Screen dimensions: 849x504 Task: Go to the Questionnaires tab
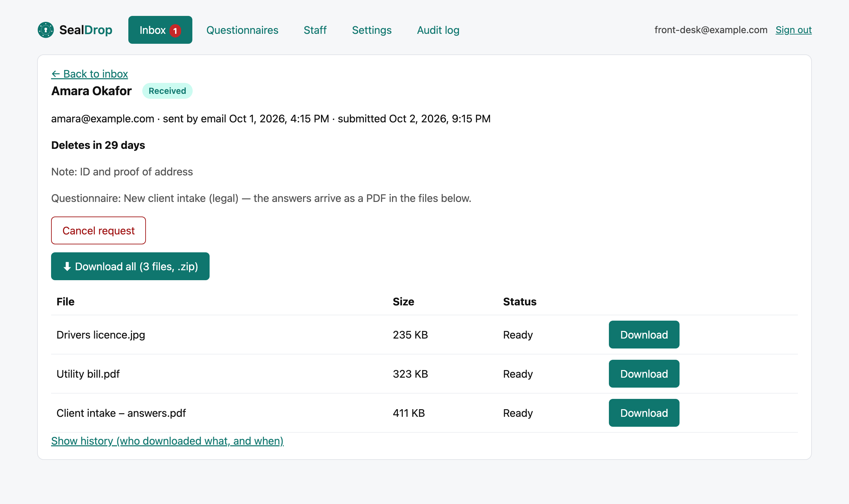click(x=242, y=30)
